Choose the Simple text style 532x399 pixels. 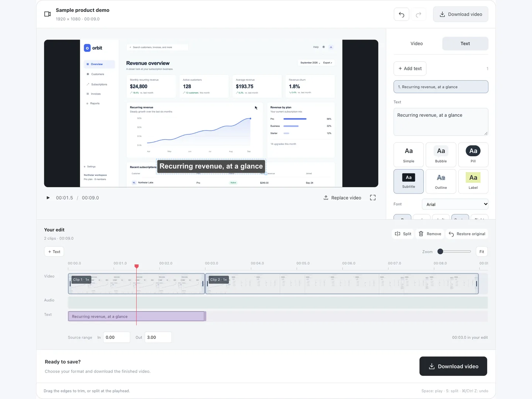(409, 155)
